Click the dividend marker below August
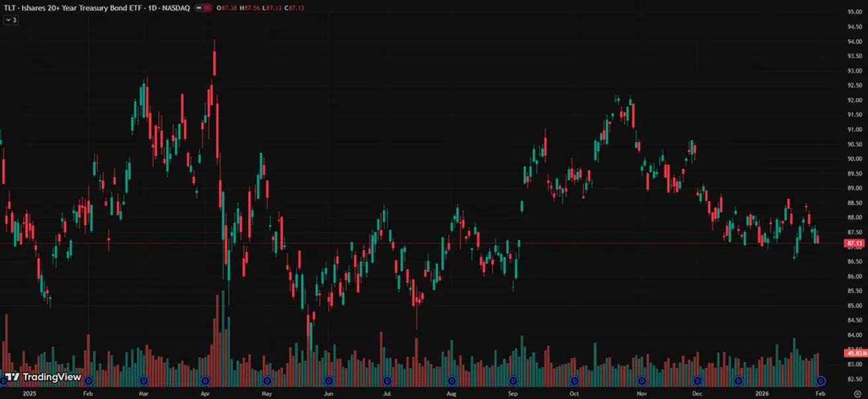Screen dimensions: 868x399 pyautogui.click(x=452, y=380)
